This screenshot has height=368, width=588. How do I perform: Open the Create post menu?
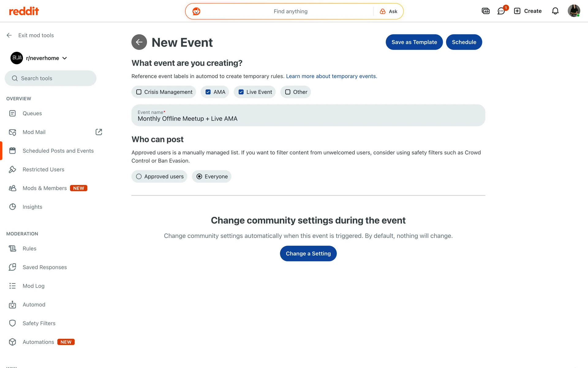click(528, 11)
